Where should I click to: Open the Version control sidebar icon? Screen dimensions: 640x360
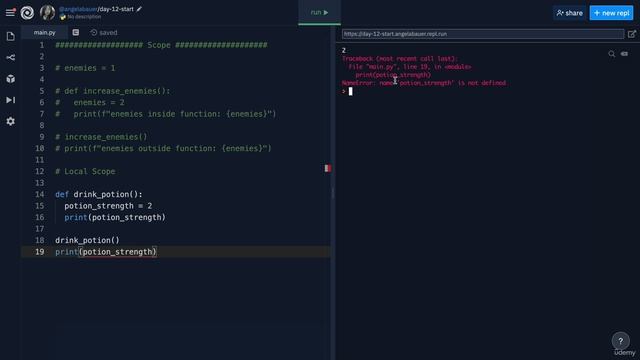(x=11, y=58)
